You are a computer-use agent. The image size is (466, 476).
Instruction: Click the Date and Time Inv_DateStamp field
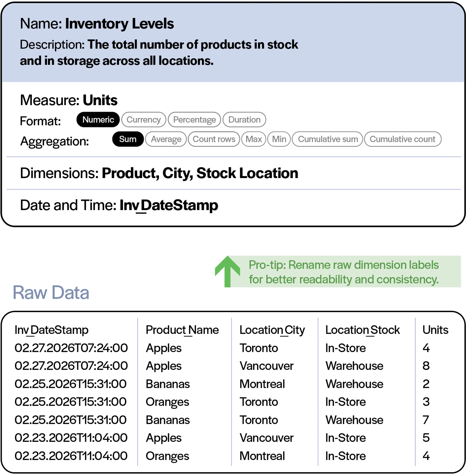tap(168, 205)
